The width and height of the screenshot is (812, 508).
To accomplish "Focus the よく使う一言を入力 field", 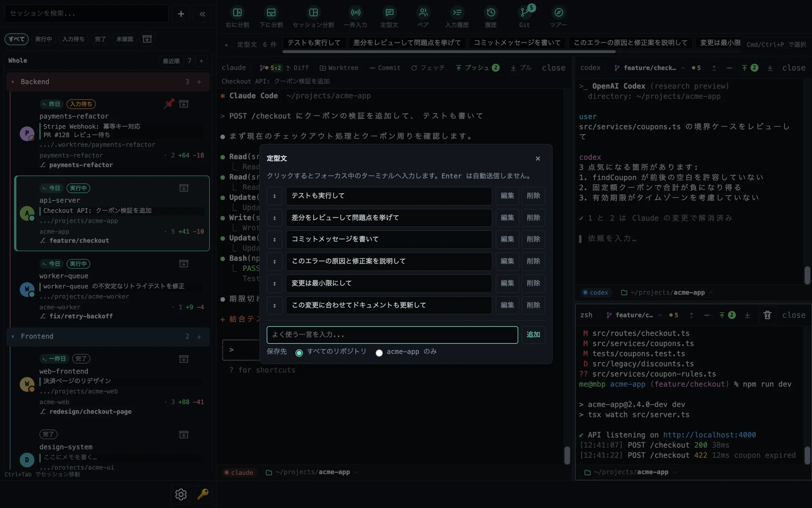I will pos(392,335).
